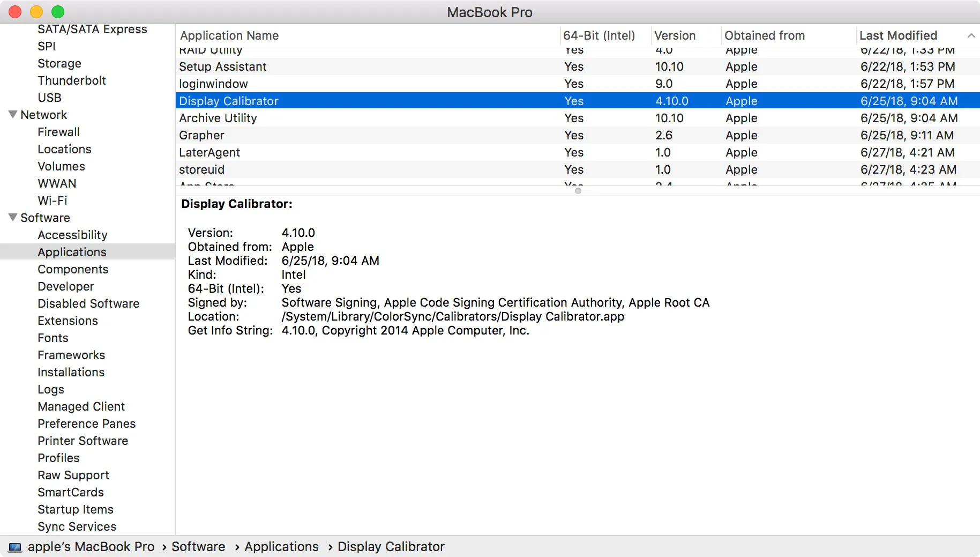Select Wi-Fi in the sidebar
The image size is (980, 557).
(52, 200)
